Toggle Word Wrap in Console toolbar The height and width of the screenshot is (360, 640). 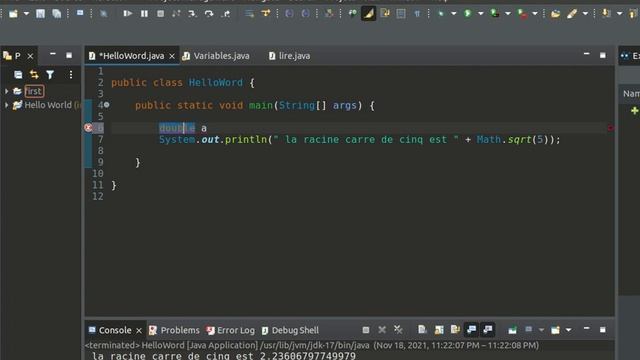[455, 330]
